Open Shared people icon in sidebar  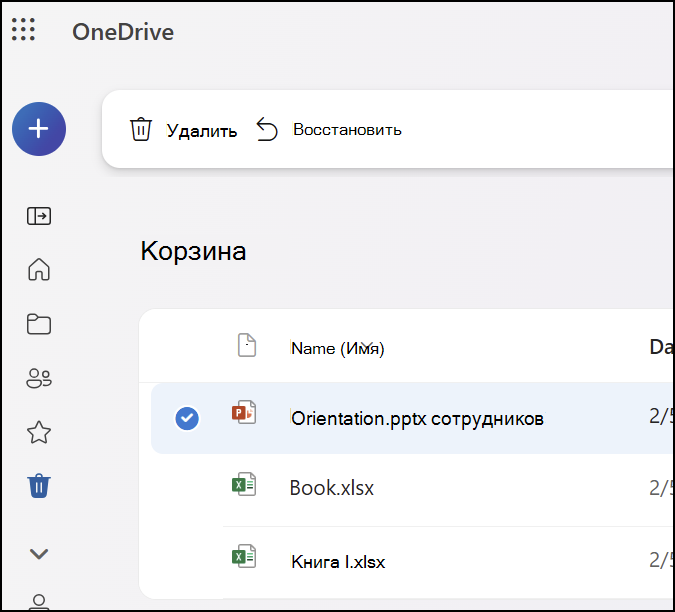(39, 378)
